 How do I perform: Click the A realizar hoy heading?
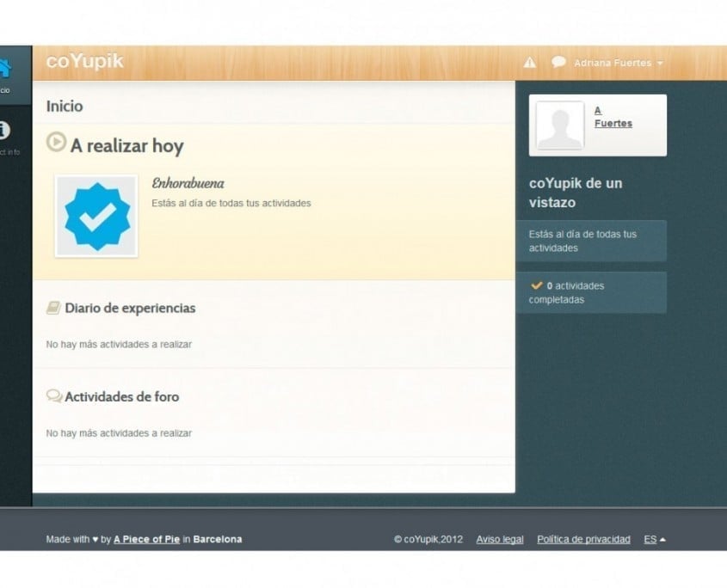click(x=127, y=146)
